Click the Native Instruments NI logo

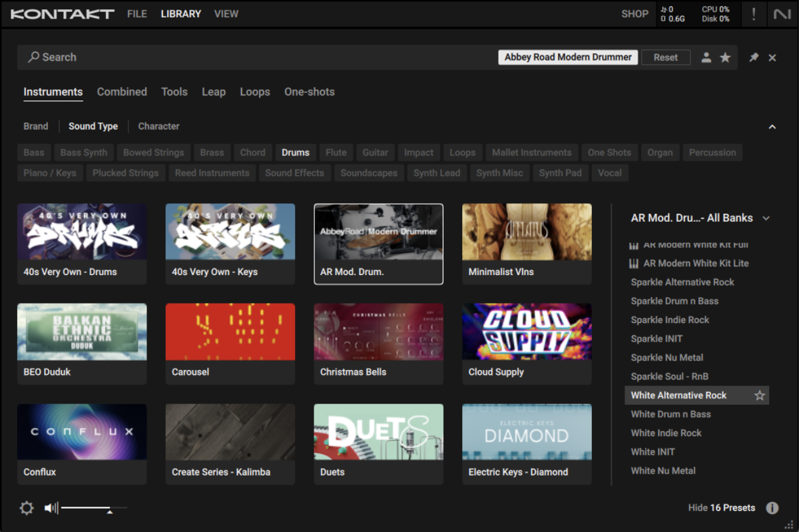(x=782, y=14)
